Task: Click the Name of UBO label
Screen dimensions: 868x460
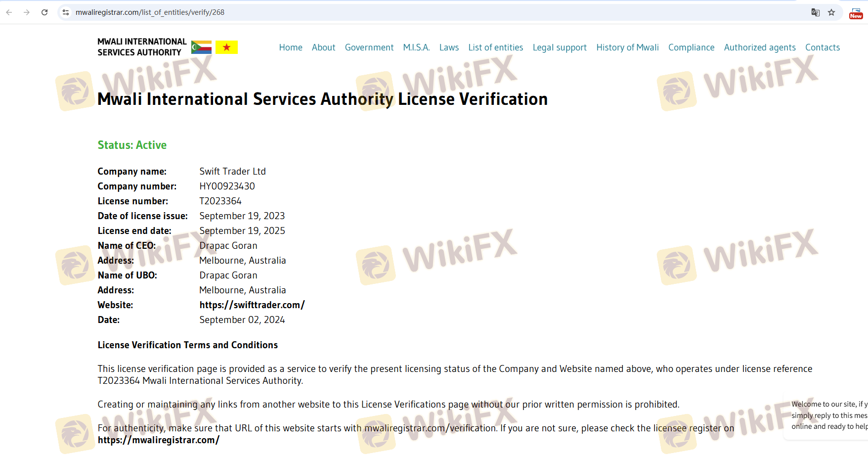Action: tap(128, 276)
